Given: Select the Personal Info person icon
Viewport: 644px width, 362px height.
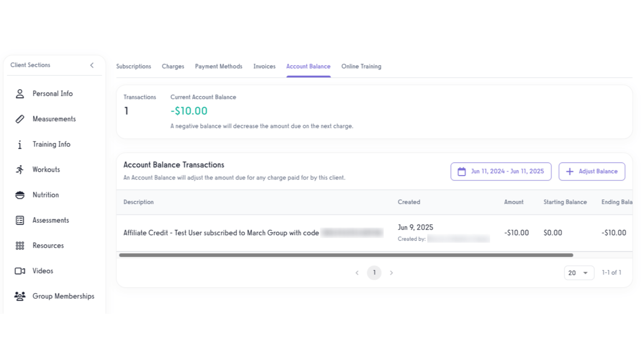Looking at the screenshot, I should coord(20,93).
